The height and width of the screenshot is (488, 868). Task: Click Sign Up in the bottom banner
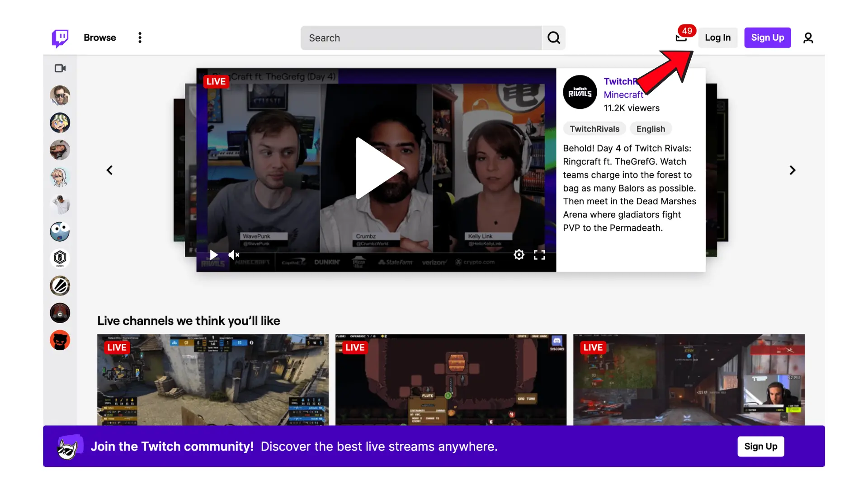pos(761,446)
